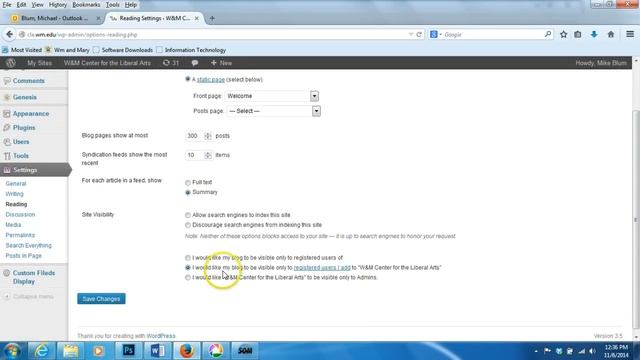Viewport: 640px width, 360px height.
Task: Open the Front page dropdown
Action: (272, 96)
